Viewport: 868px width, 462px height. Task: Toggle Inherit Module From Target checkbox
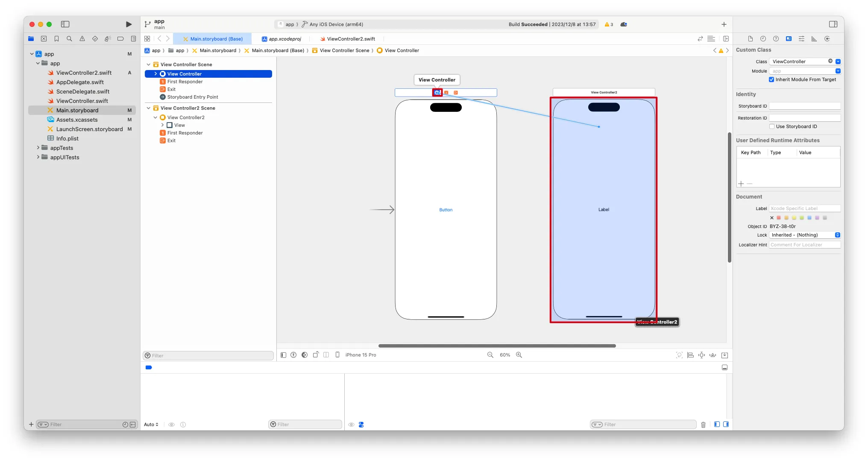(771, 79)
